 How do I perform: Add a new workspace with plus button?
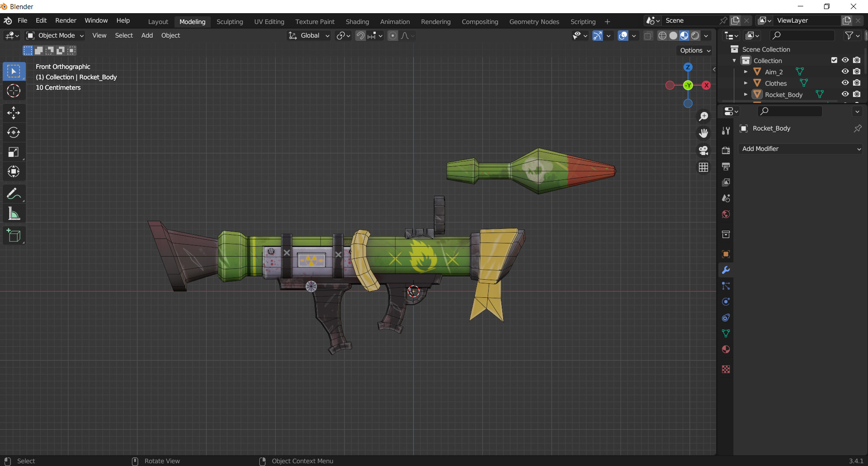(x=607, y=21)
